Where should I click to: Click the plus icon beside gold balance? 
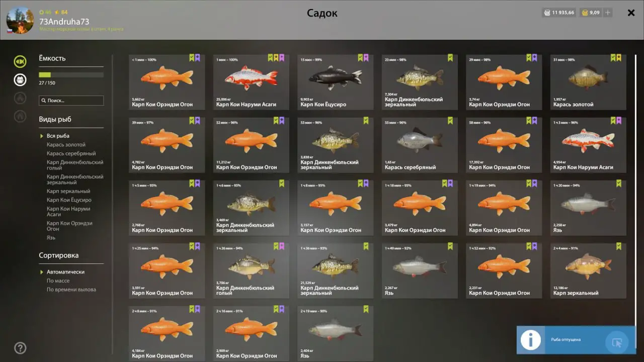(608, 13)
